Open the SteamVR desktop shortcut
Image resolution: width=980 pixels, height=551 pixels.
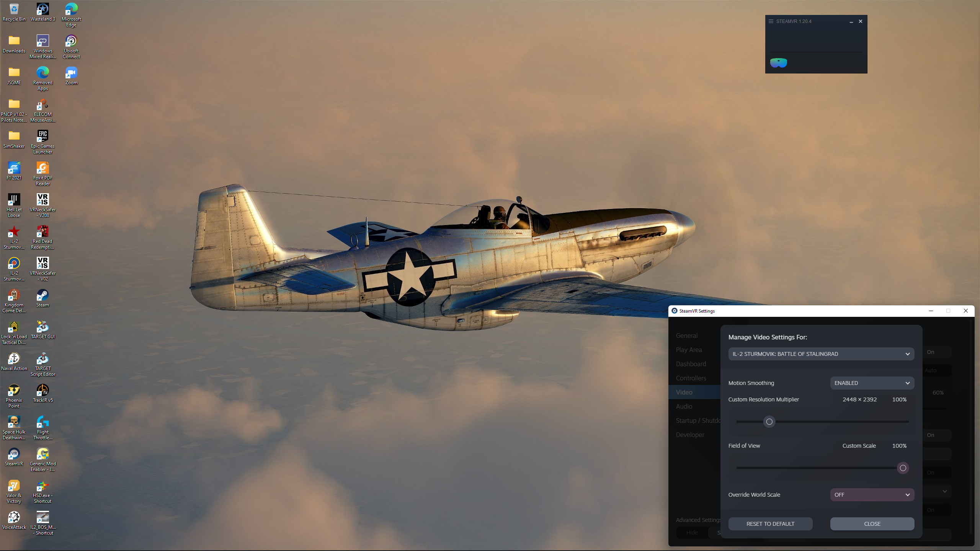tap(14, 457)
